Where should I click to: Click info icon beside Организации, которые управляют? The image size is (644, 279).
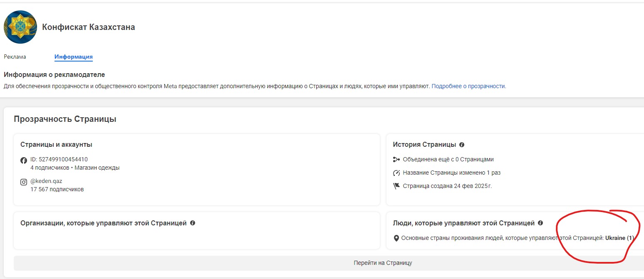193,223
